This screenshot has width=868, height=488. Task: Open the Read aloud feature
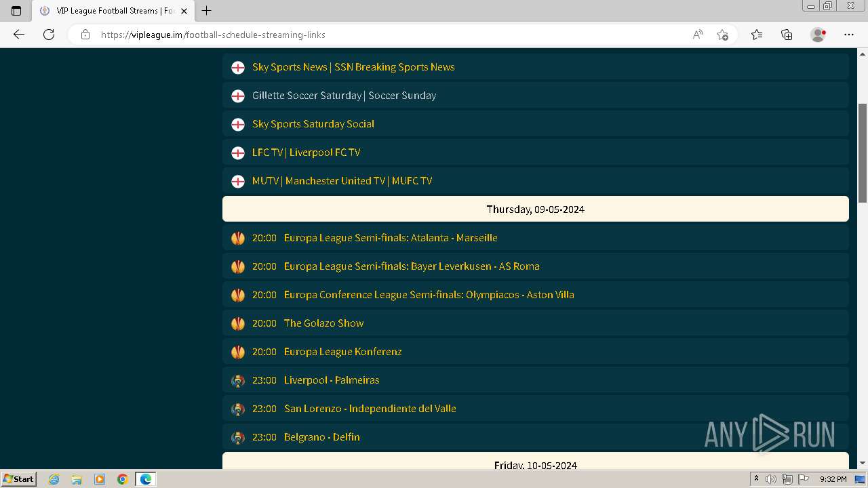coord(698,35)
